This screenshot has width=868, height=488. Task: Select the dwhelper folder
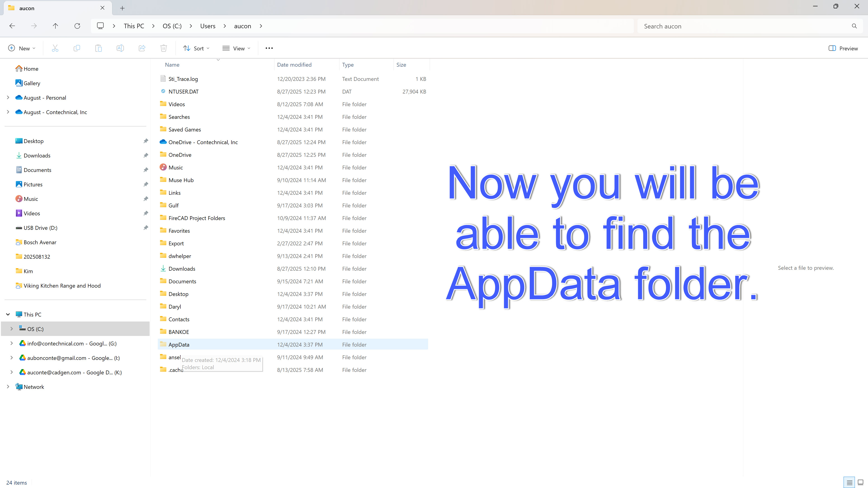coord(293,256)
